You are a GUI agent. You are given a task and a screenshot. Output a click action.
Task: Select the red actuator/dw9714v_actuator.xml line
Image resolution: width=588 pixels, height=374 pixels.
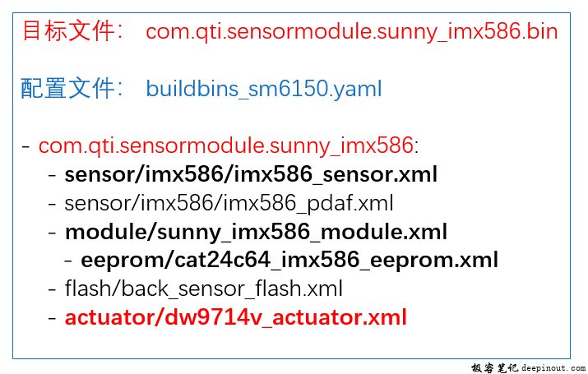click(x=235, y=317)
